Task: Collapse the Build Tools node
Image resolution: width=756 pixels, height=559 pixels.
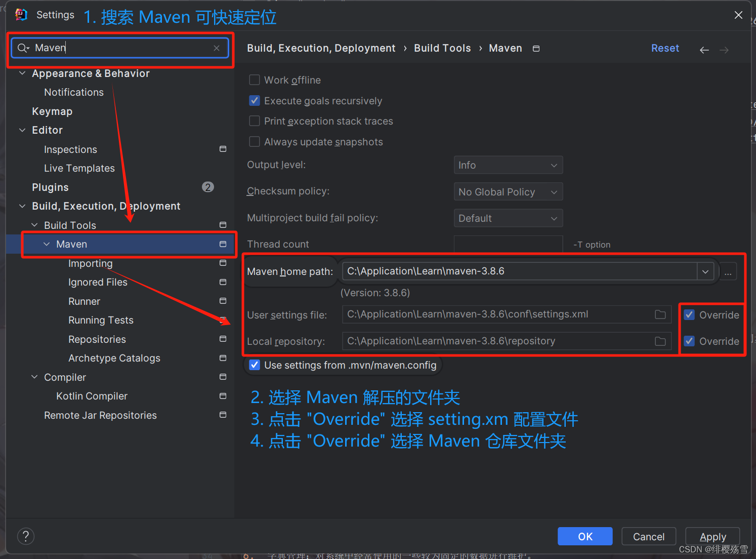Action: [34, 225]
